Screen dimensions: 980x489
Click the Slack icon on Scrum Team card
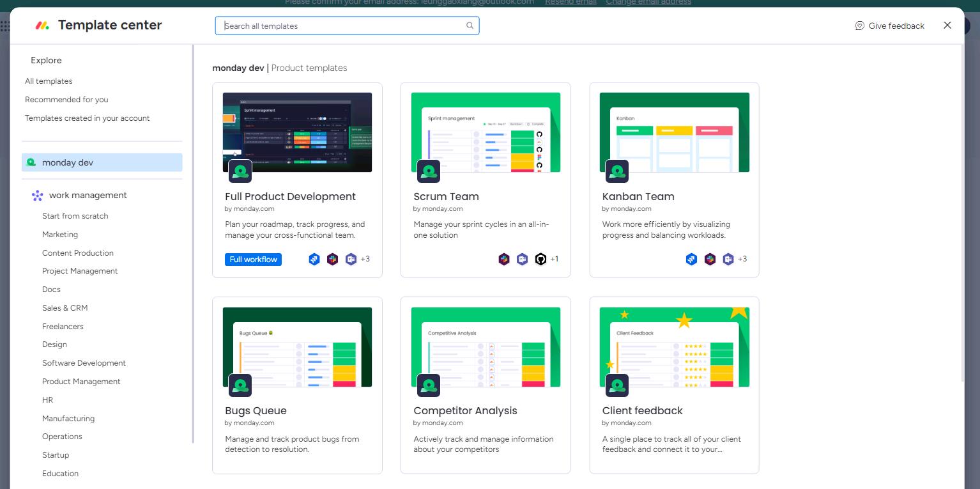pos(504,259)
